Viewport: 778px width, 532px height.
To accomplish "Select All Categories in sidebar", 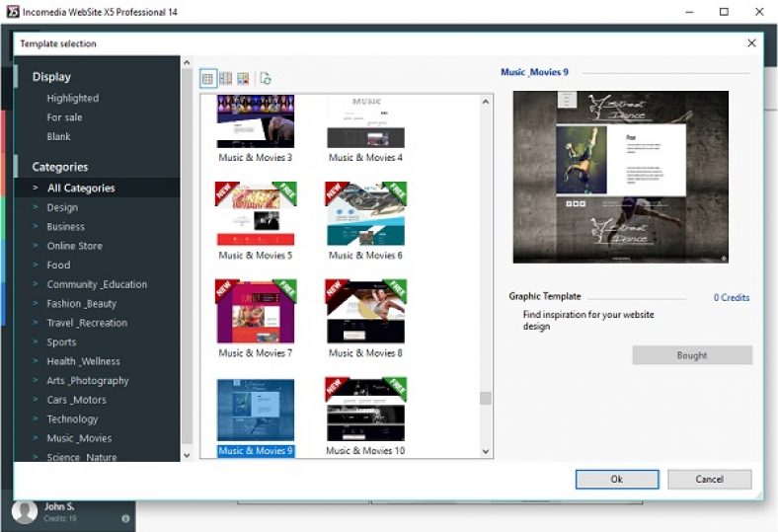I will pyautogui.click(x=81, y=188).
